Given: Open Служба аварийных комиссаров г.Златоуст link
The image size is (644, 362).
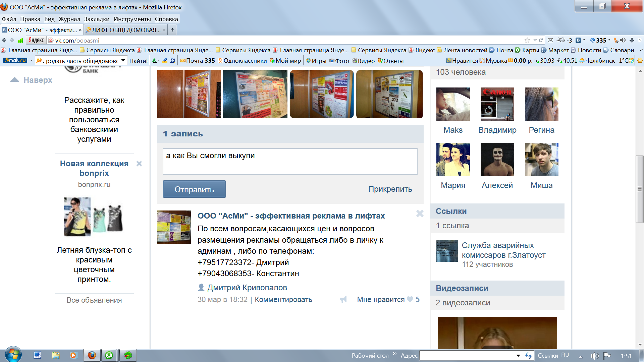Looking at the screenshot, I should tap(503, 250).
